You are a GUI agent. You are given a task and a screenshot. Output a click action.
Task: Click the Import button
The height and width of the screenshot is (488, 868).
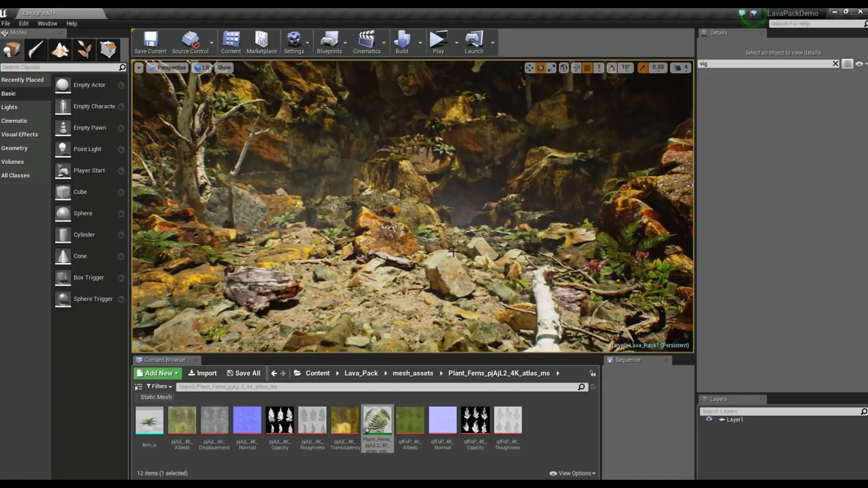[202, 373]
